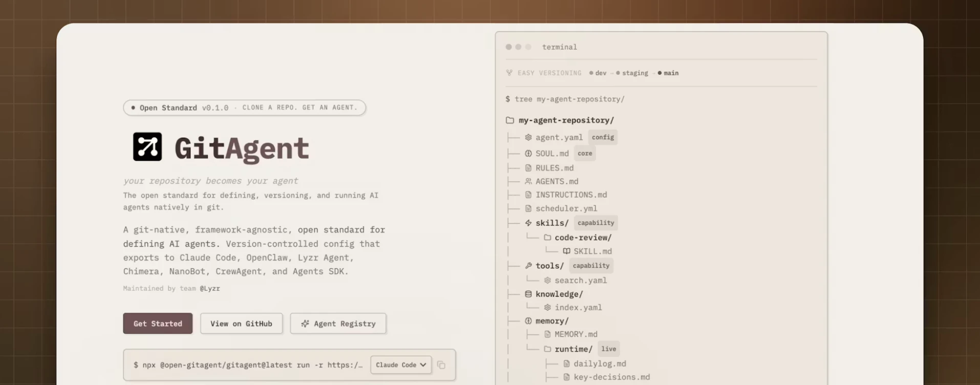
Task: Click the sparkle icon in Agent Registry button
Action: [x=305, y=324]
